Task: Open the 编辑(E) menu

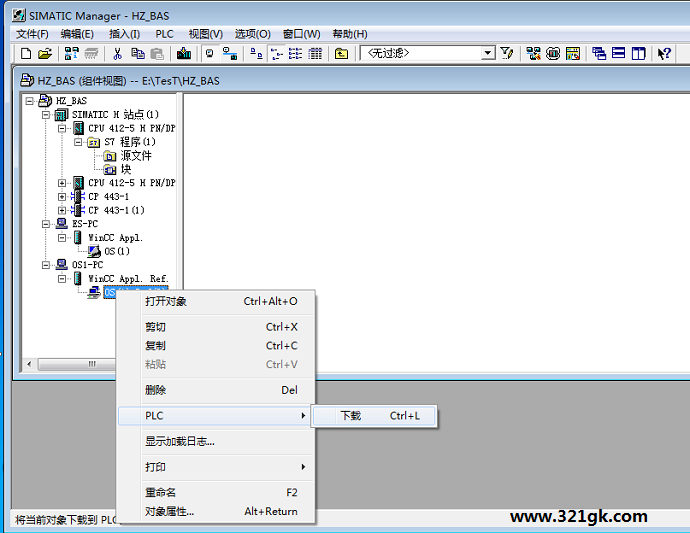Action: pos(77,34)
